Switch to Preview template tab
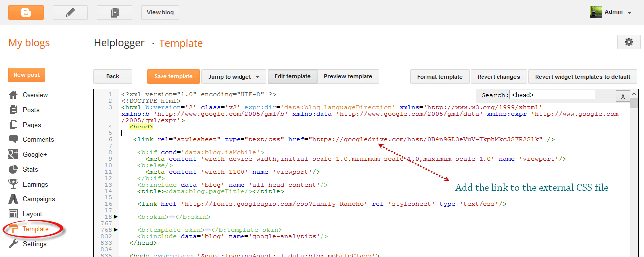Image resolution: width=644 pixels, height=257 pixels. [348, 76]
